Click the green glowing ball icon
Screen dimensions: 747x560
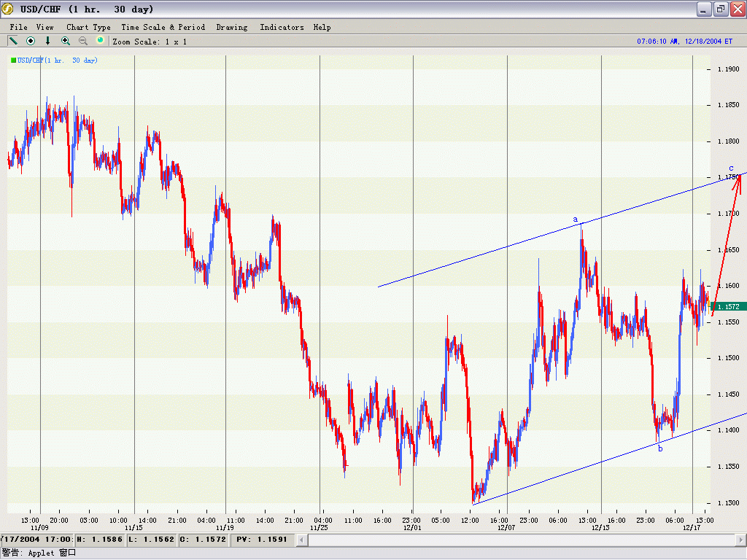pos(100,40)
